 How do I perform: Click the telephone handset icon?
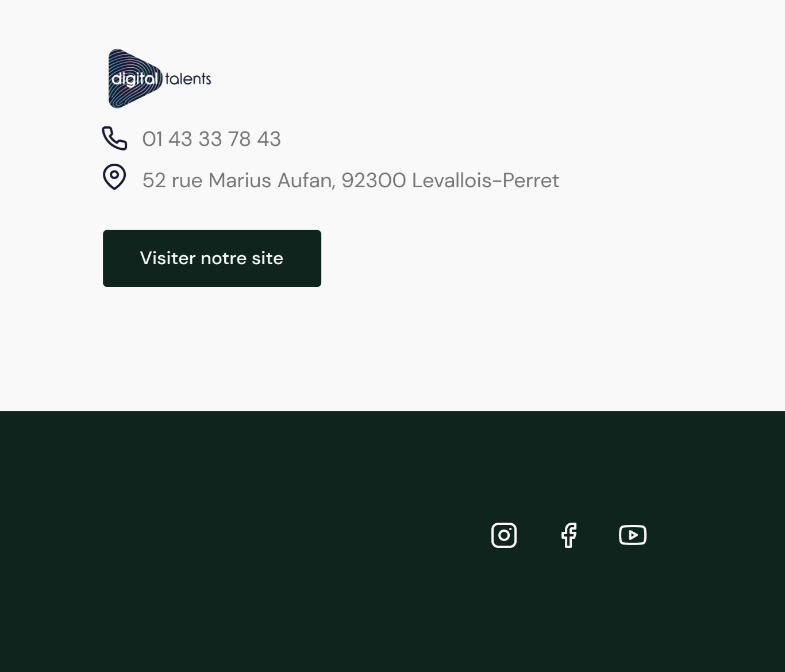tap(114, 138)
